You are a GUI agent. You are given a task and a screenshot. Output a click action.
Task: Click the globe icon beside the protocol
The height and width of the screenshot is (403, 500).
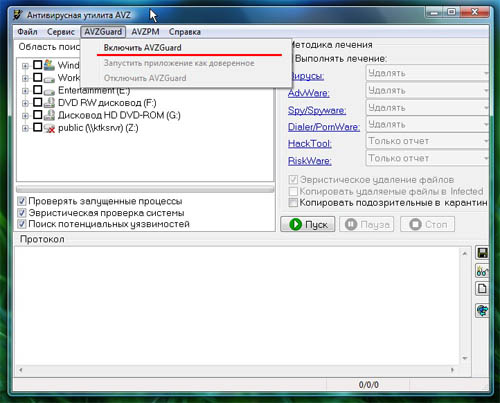pos(482,311)
